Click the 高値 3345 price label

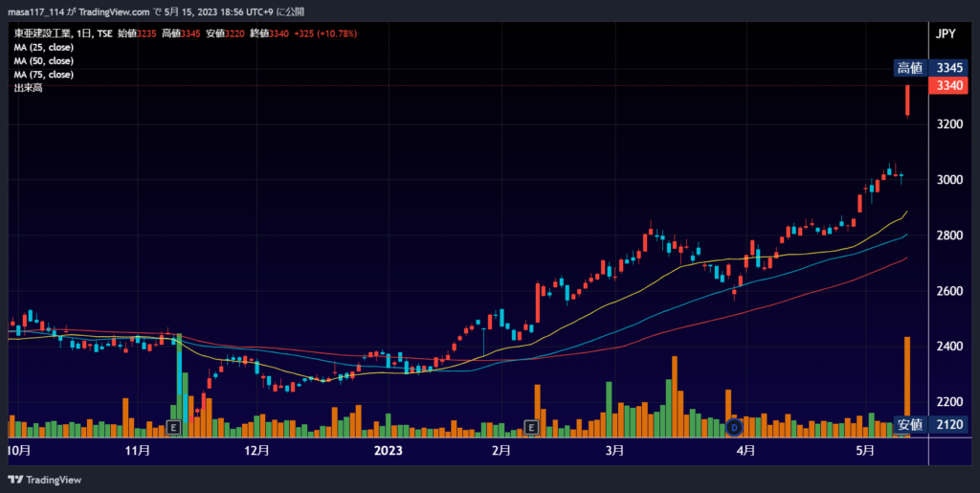pyautogui.click(x=930, y=68)
